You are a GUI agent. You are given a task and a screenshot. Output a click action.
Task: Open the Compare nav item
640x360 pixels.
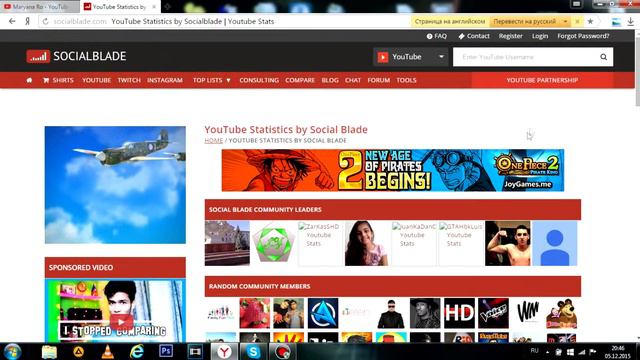tap(300, 80)
